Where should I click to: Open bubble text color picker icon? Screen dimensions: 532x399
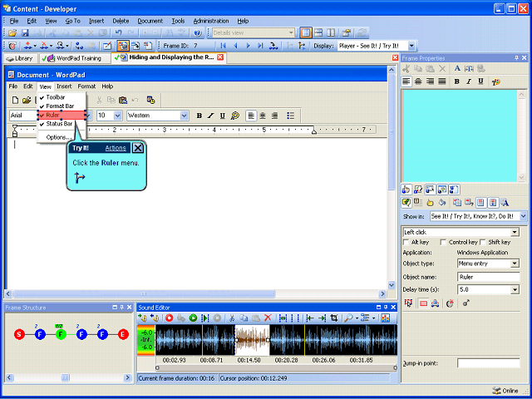pyautogui.click(x=496, y=81)
